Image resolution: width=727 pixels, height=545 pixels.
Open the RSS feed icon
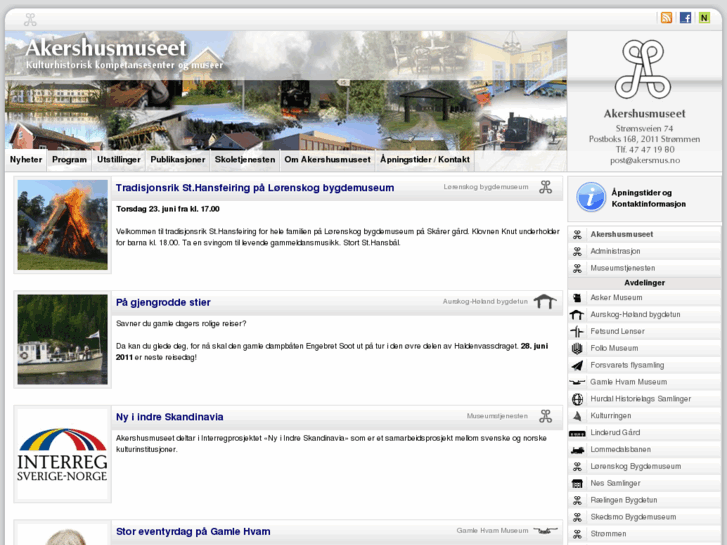[x=666, y=18]
